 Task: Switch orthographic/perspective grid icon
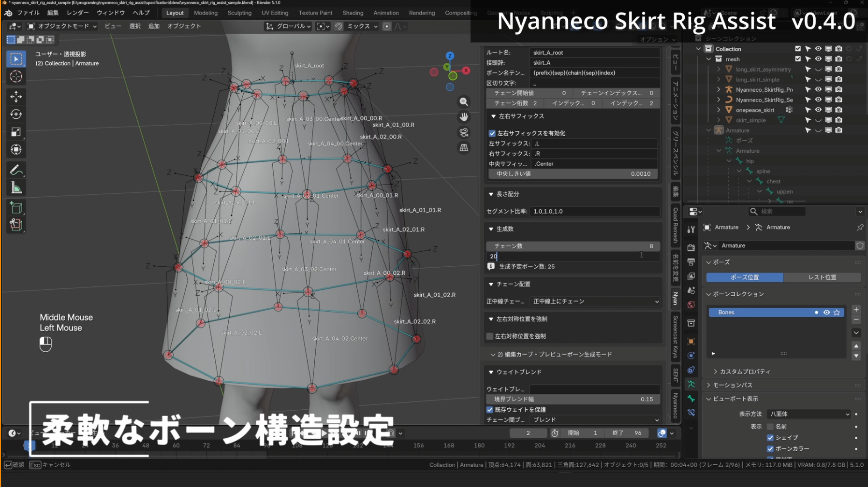pos(464,148)
